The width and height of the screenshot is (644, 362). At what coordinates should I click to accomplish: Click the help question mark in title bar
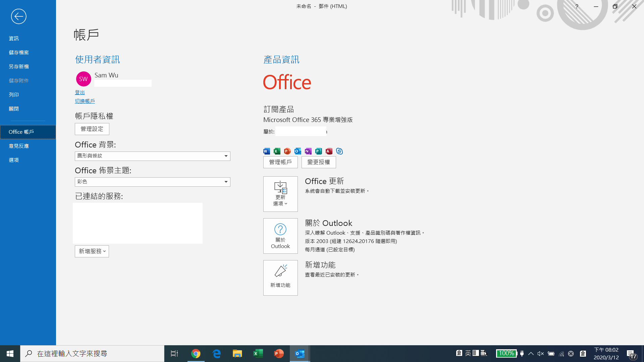tap(577, 6)
